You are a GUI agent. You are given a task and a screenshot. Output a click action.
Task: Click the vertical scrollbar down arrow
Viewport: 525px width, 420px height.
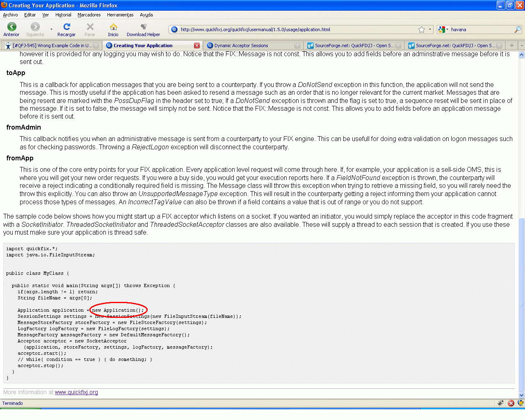point(522,395)
